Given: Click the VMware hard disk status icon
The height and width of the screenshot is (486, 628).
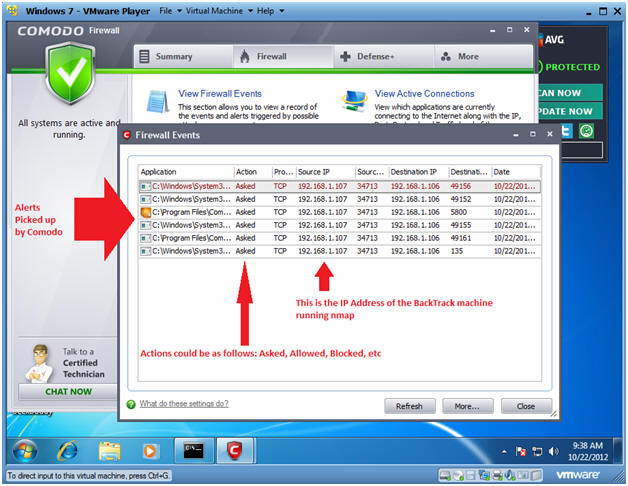Looking at the screenshot, I should click(445, 476).
